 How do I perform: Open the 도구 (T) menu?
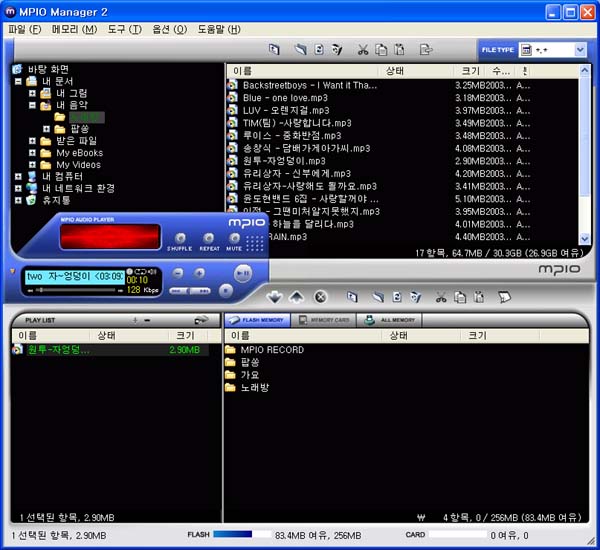click(x=124, y=29)
